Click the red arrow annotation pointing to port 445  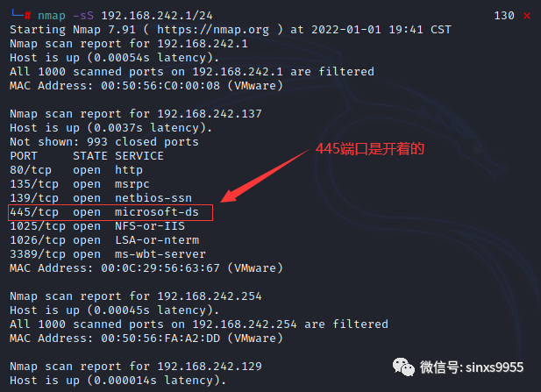pyautogui.click(x=266, y=175)
